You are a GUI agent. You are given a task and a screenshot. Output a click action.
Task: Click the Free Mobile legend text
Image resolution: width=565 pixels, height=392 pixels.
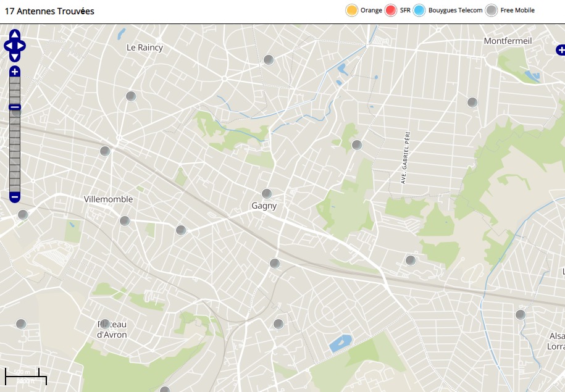(517, 10)
